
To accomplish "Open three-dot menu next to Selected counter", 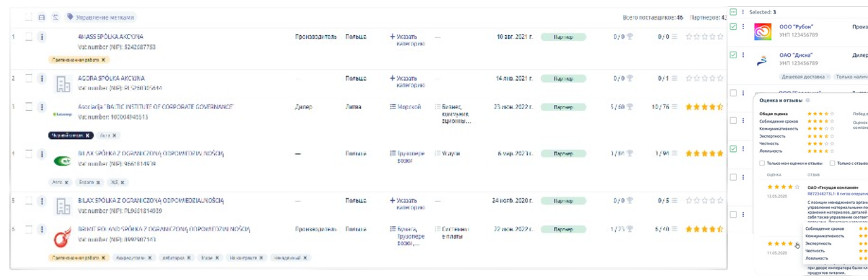I will pyautogui.click(x=743, y=12).
